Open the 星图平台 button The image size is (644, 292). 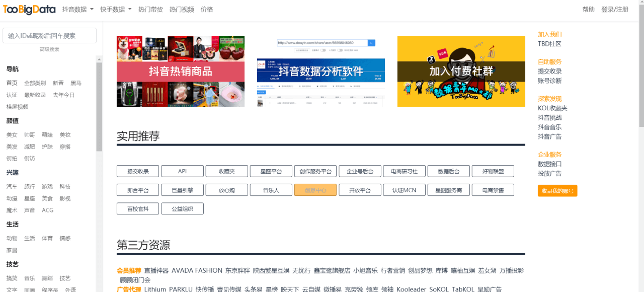coord(271,171)
